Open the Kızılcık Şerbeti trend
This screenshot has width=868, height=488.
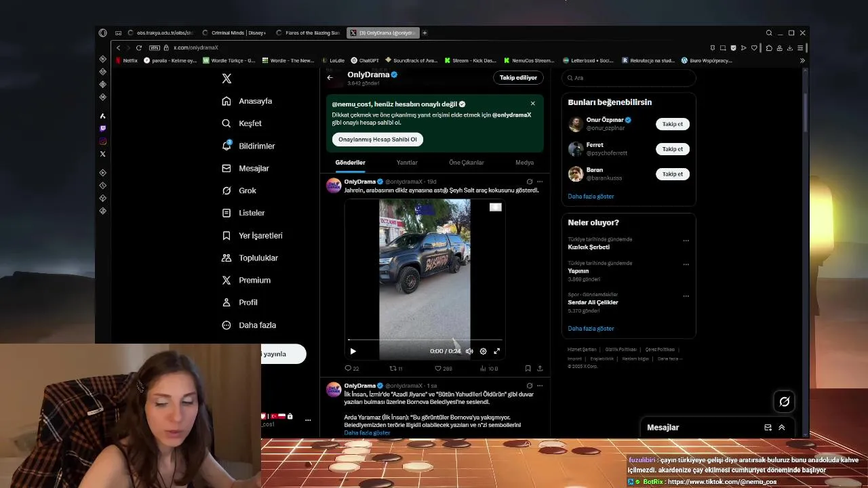click(589, 247)
